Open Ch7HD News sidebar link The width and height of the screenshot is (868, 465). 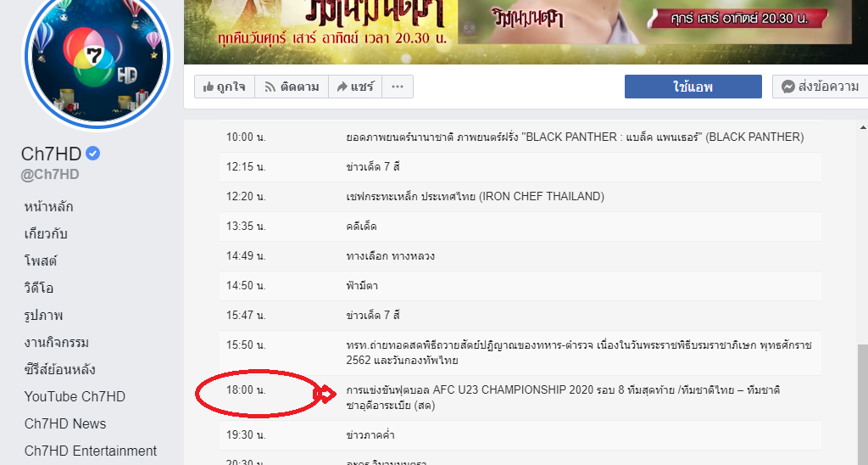65,423
